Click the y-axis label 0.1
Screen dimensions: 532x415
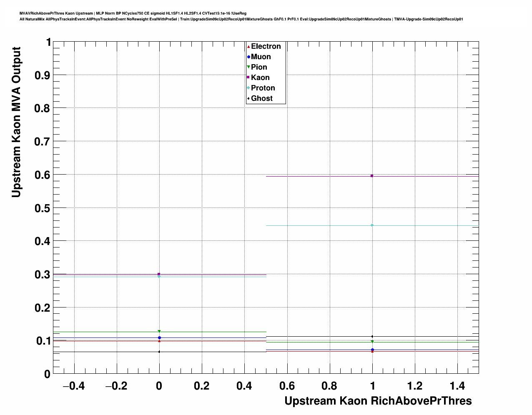click(43, 341)
